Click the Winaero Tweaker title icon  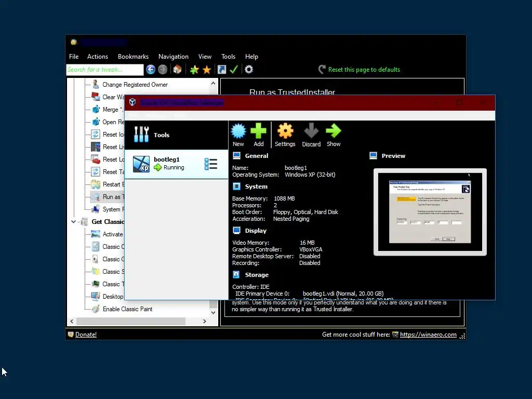click(74, 42)
